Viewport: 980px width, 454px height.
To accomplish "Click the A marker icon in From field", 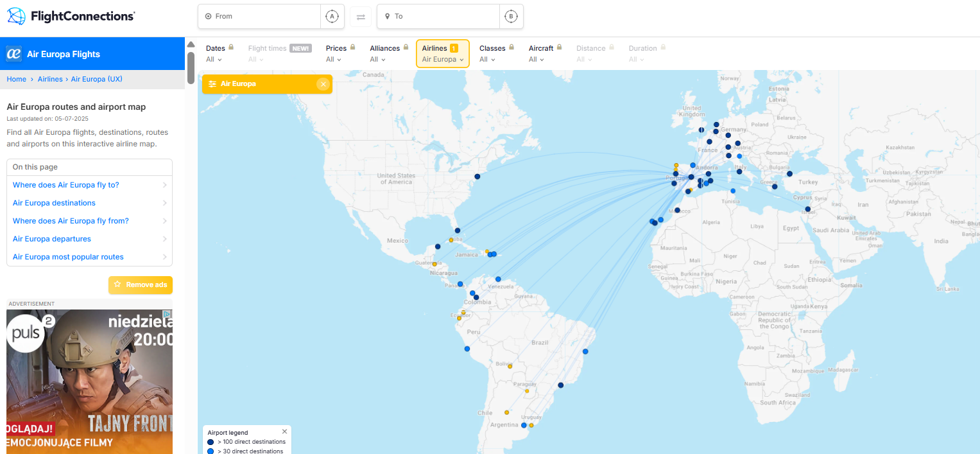I will pyautogui.click(x=332, y=17).
